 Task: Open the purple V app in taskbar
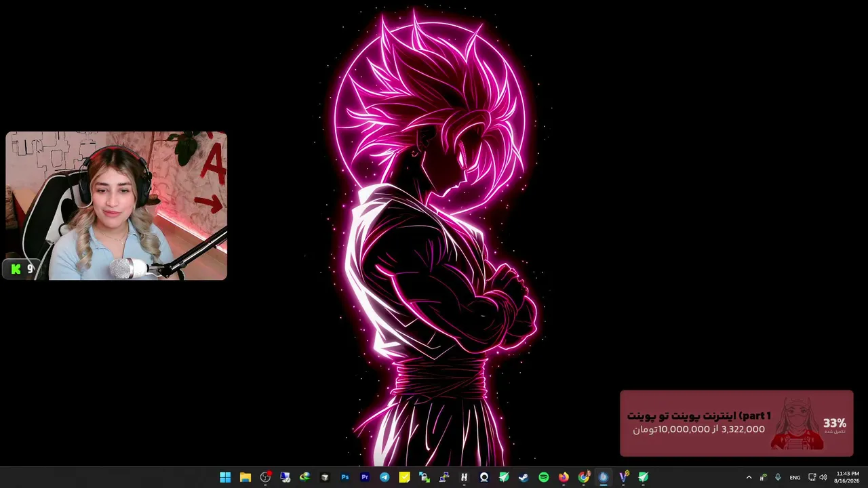(624, 477)
